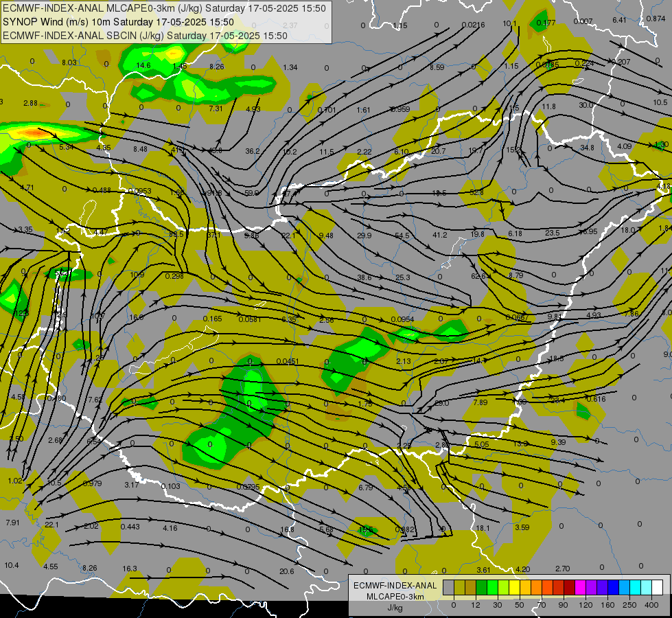The width and height of the screenshot is (672, 618).
Task: Click the lime yellow-green legend swatch
Action: pyautogui.click(x=503, y=588)
